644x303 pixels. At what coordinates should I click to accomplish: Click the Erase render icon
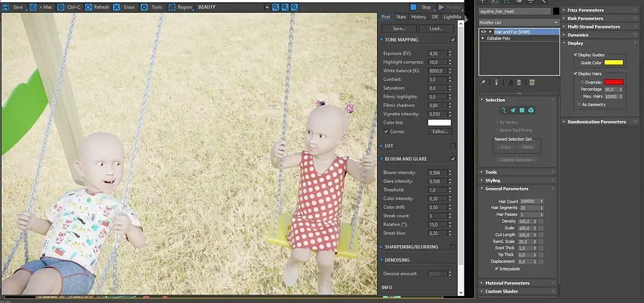[117, 7]
